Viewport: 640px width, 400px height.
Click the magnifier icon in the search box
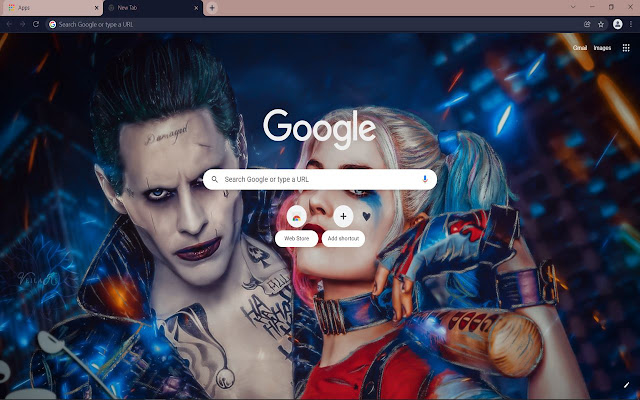click(x=215, y=180)
